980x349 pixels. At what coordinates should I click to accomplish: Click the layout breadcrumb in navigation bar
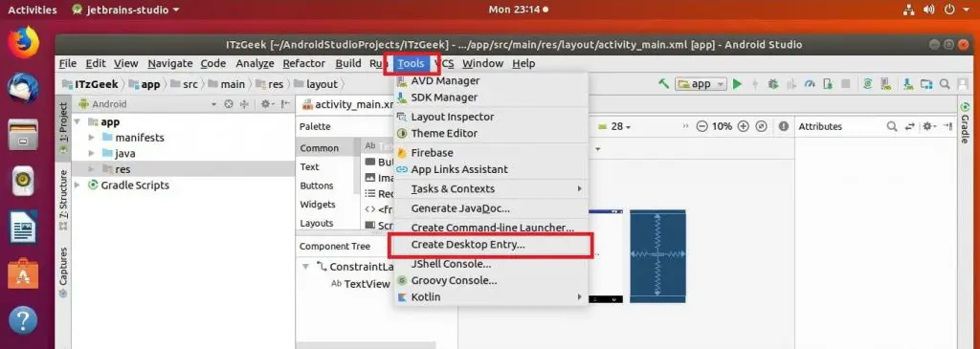pyautogui.click(x=316, y=83)
